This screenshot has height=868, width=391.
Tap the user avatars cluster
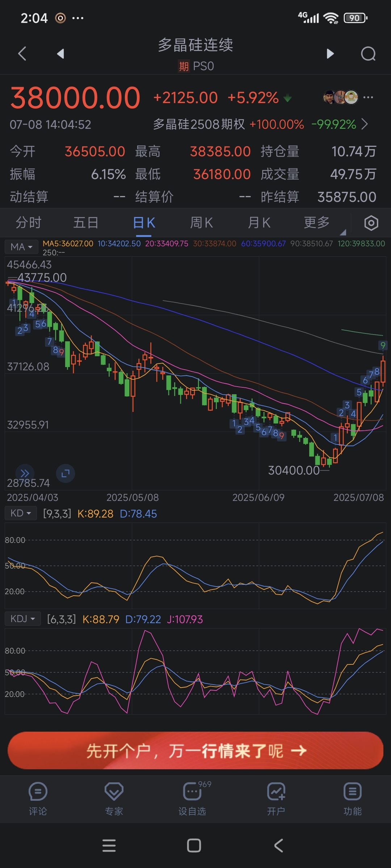coord(341,97)
